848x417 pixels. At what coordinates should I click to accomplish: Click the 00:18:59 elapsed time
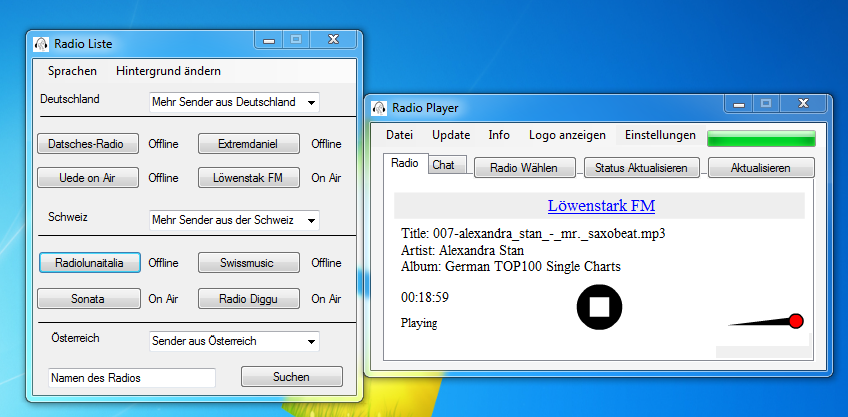pos(425,297)
